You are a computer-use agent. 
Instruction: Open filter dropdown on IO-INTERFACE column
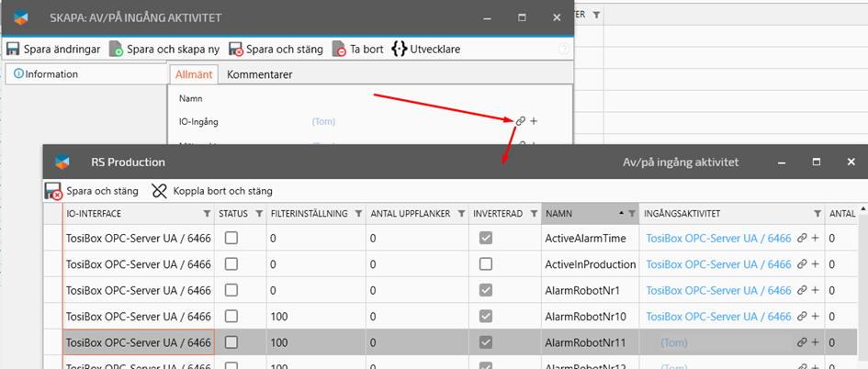208,214
